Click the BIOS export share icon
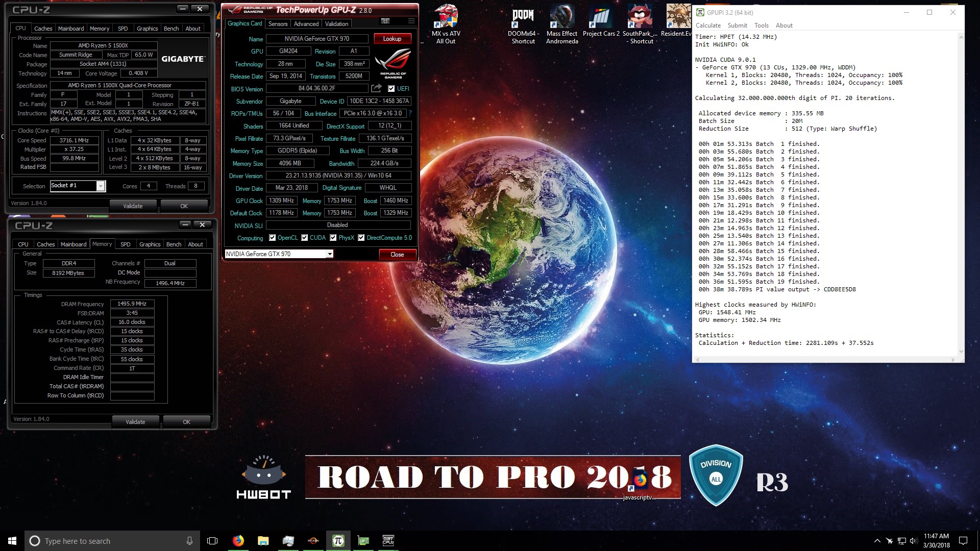 tap(376, 88)
